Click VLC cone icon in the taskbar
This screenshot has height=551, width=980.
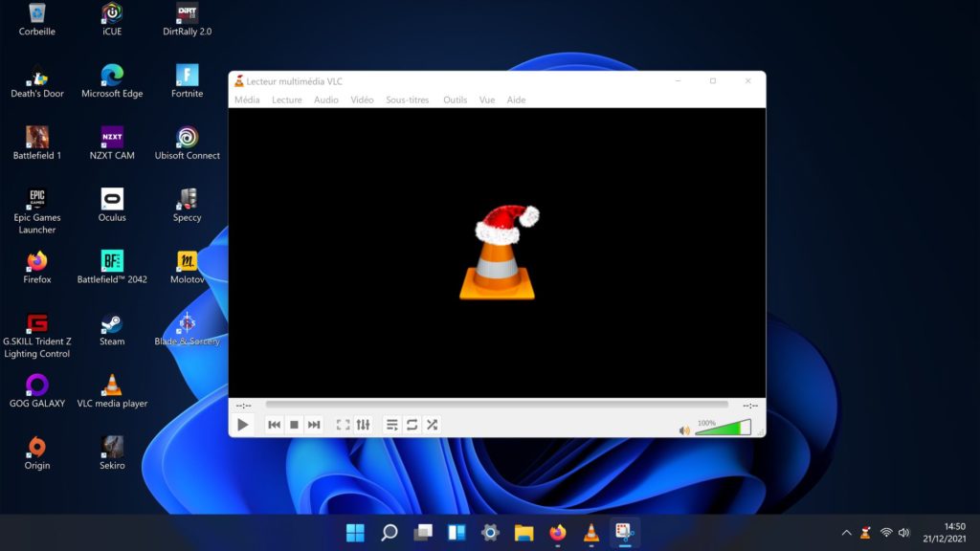591,532
